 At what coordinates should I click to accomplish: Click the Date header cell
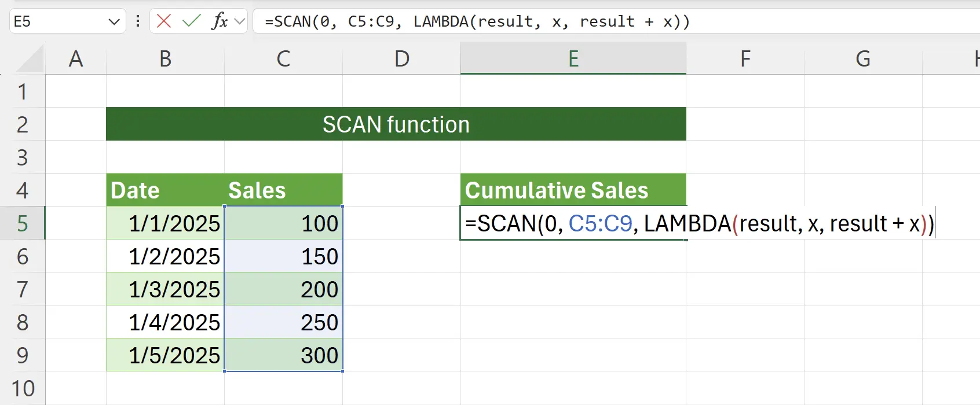click(x=165, y=190)
